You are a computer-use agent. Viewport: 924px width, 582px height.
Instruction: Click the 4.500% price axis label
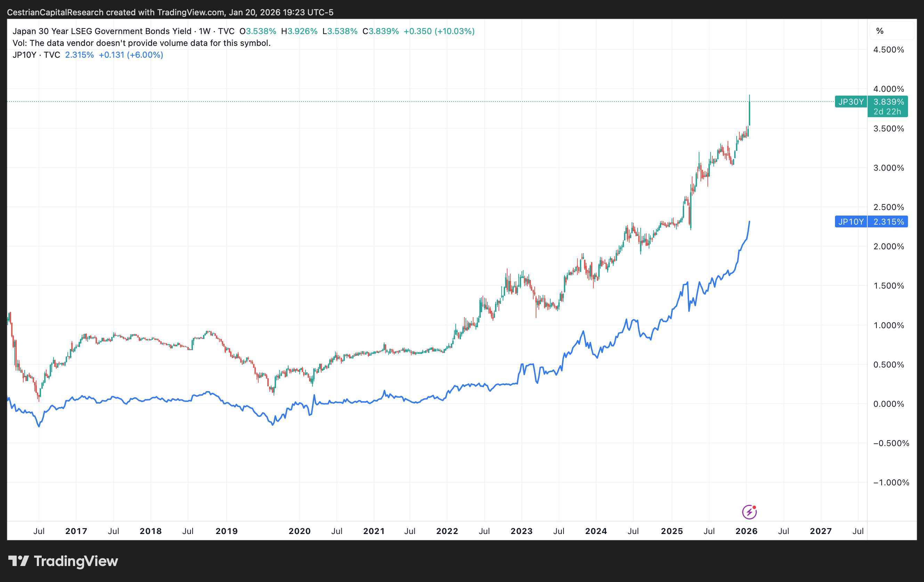(x=888, y=49)
